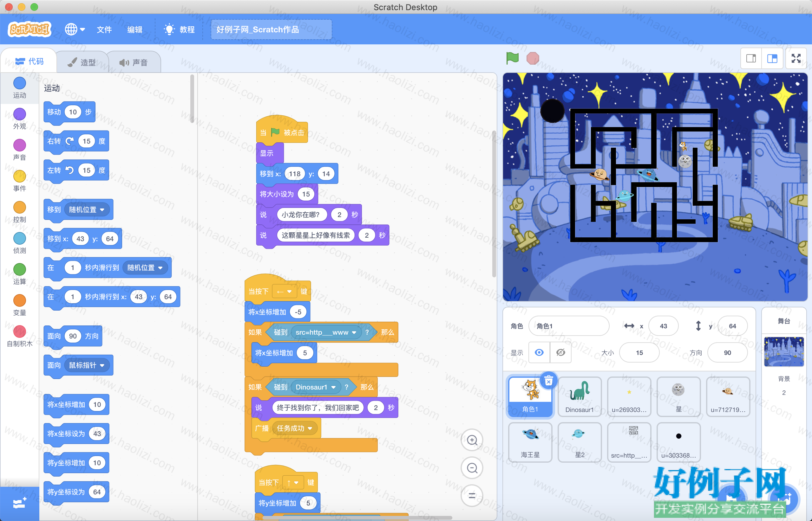Viewport: 812px width, 521px height.
Task: Open the language globe dropdown
Action: click(x=75, y=29)
